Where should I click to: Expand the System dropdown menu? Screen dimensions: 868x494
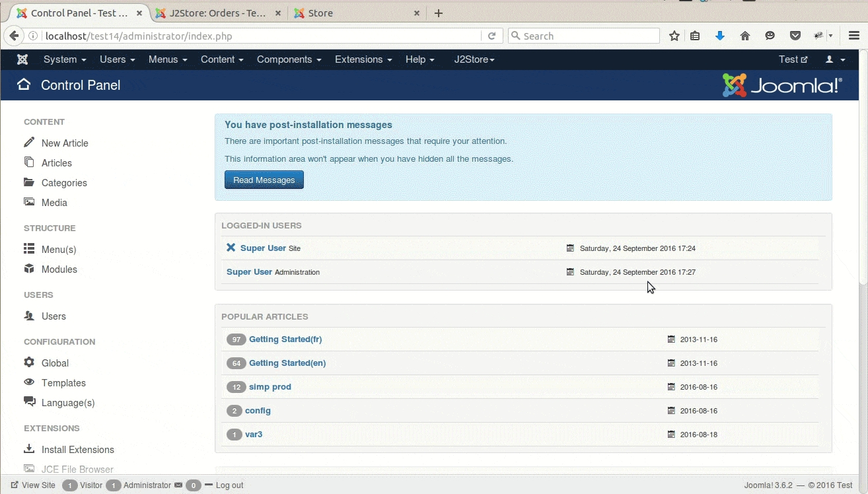coord(65,59)
